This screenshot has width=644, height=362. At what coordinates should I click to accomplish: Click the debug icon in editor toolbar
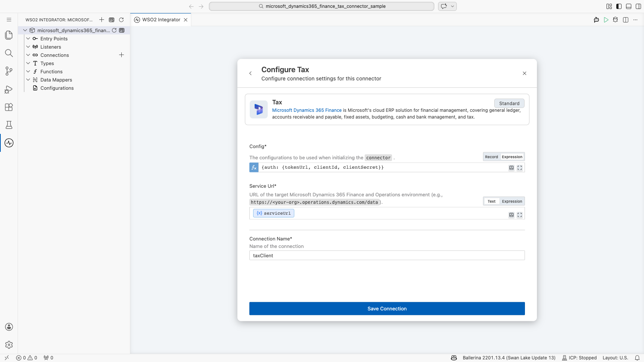[x=616, y=20]
